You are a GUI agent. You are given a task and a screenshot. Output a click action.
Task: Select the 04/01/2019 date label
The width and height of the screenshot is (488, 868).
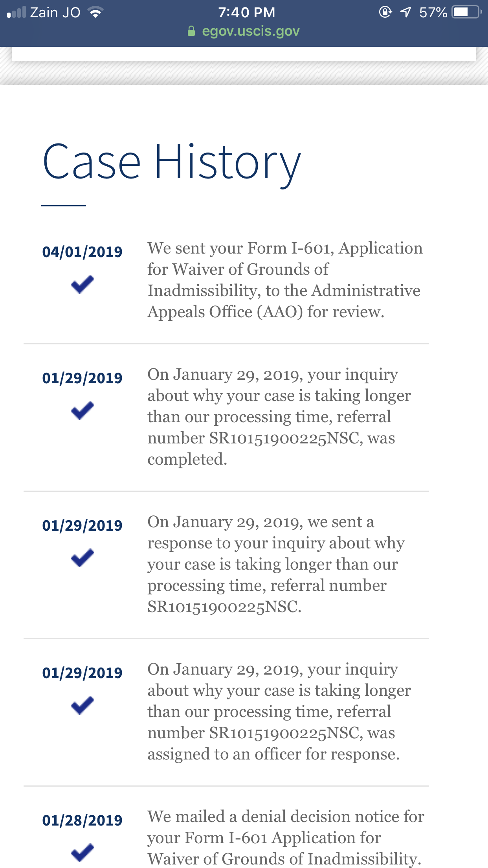83,252
